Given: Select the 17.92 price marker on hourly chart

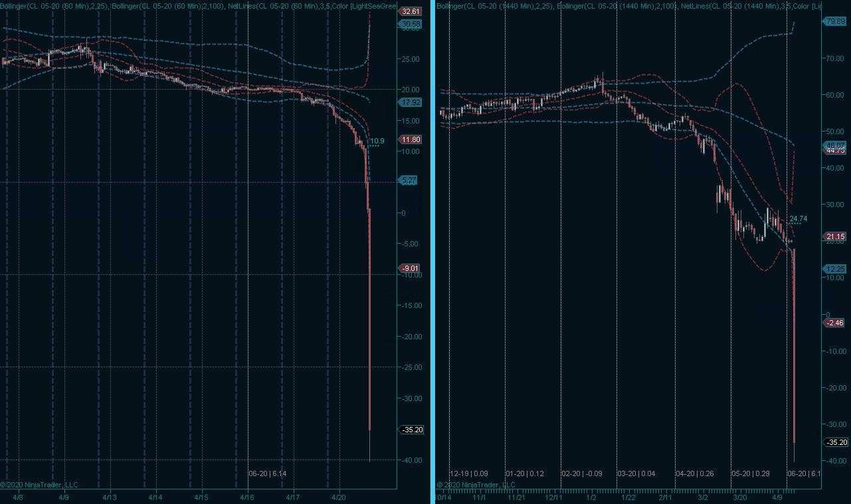Looking at the screenshot, I should click(x=411, y=102).
